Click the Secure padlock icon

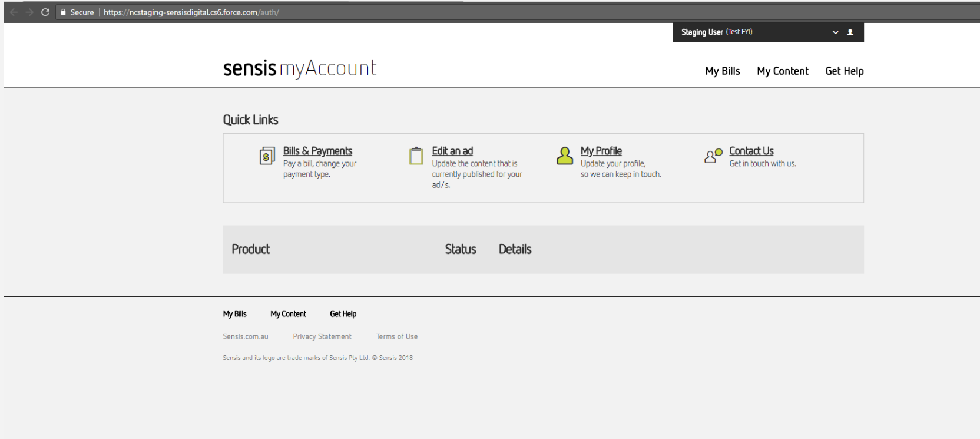tap(63, 12)
